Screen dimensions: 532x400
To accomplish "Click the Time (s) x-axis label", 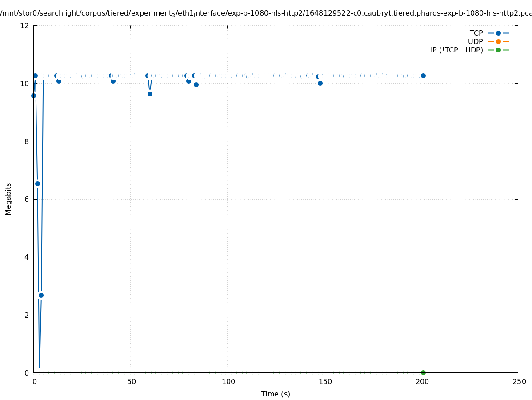I will [276, 394].
